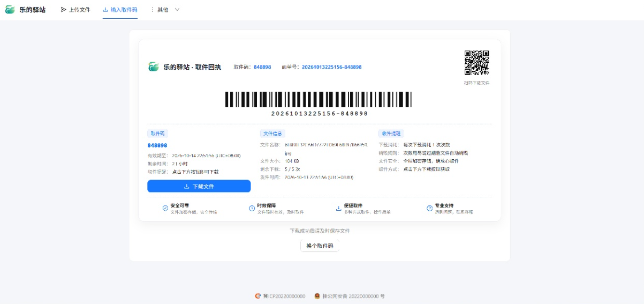Click the remaining downloads value 5 / 5 次

click(292, 169)
